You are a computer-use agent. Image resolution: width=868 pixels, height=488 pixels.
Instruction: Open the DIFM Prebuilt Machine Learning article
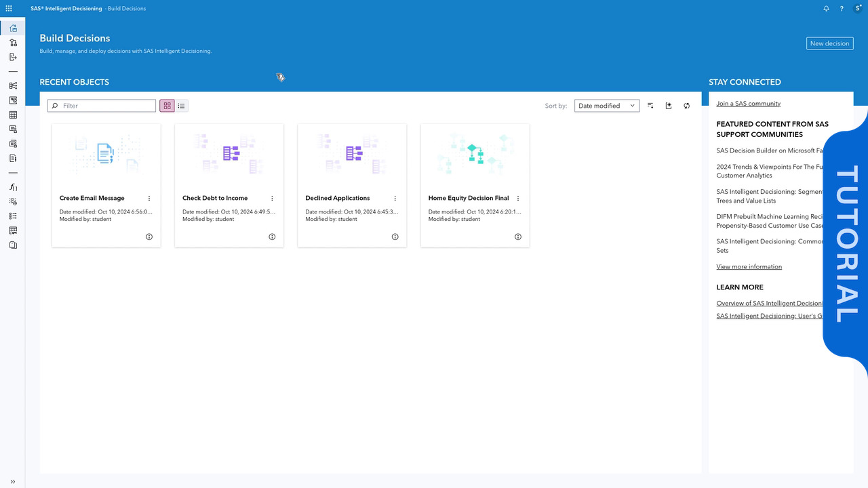tap(770, 221)
